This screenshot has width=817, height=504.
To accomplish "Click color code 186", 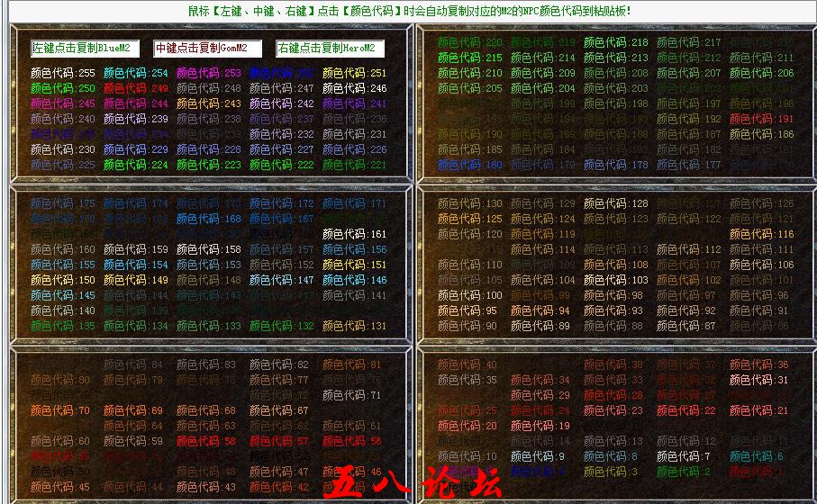I will point(762,134).
